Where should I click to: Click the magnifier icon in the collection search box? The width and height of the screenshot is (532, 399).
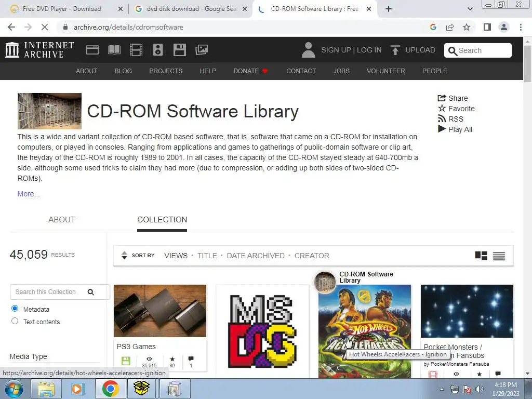click(90, 292)
